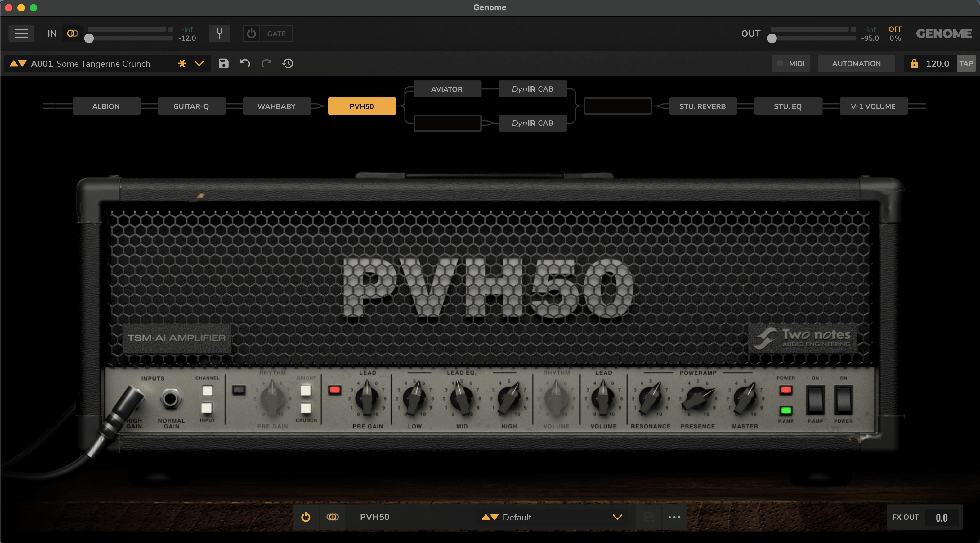Toggle the upper CHANNEL switch
980x543 pixels.
pyautogui.click(x=207, y=390)
